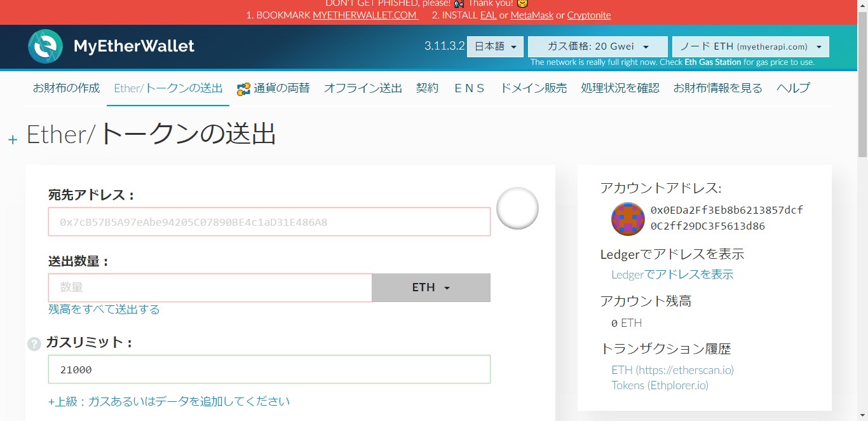Click the currency exchange swap icon
Viewport: 868px width, 421px height.
pyautogui.click(x=243, y=89)
